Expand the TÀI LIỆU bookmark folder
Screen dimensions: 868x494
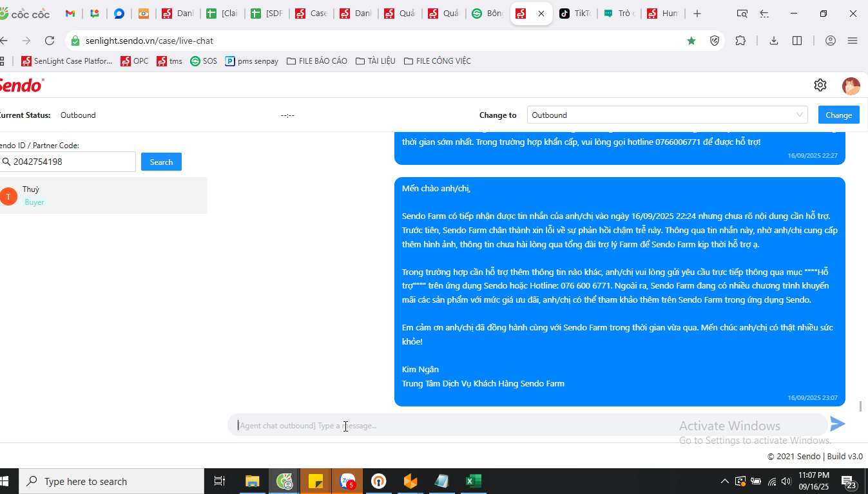tap(376, 61)
